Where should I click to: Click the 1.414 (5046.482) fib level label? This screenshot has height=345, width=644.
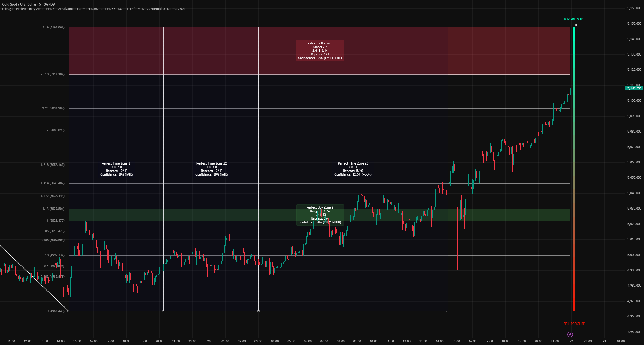(52, 183)
